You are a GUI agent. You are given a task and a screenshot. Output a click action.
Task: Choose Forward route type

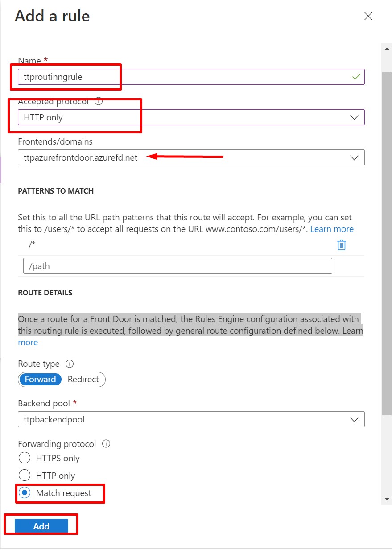tap(40, 379)
